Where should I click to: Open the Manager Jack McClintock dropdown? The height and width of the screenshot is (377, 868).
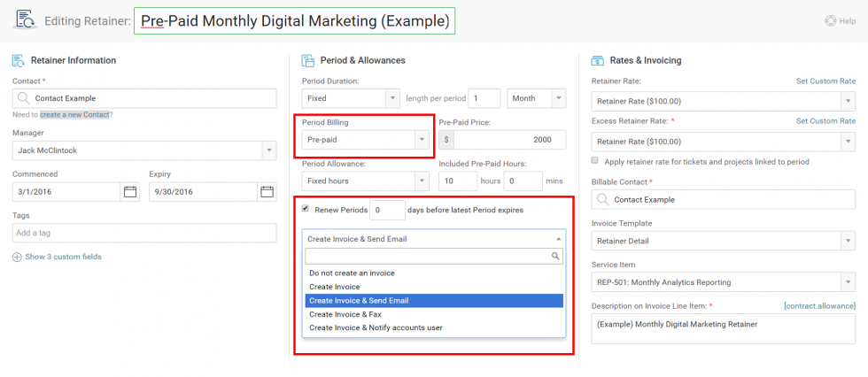point(269,150)
